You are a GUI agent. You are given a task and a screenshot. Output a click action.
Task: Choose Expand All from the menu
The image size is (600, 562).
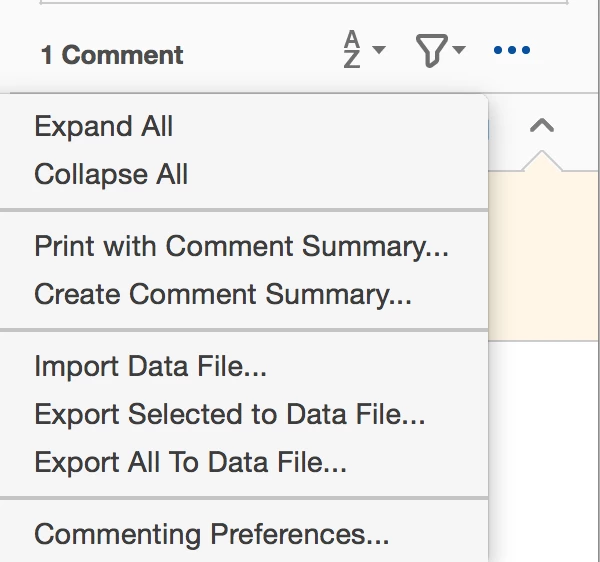[103, 127]
